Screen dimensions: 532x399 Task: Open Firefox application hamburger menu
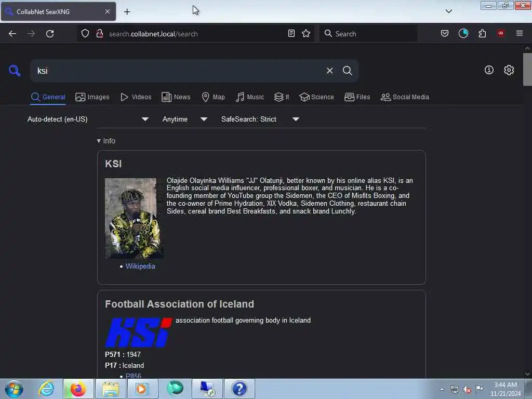(x=520, y=33)
